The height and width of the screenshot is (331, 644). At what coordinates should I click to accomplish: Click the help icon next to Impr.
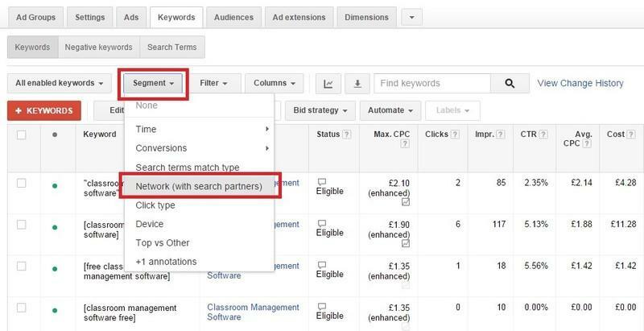click(x=501, y=134)
